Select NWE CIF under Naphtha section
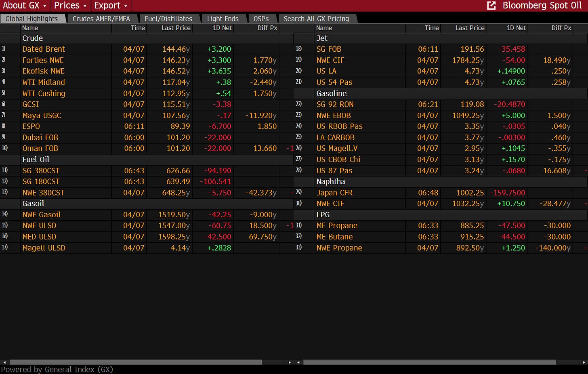Viewport: 588px width, 374px height. click(x=441, y=204)
